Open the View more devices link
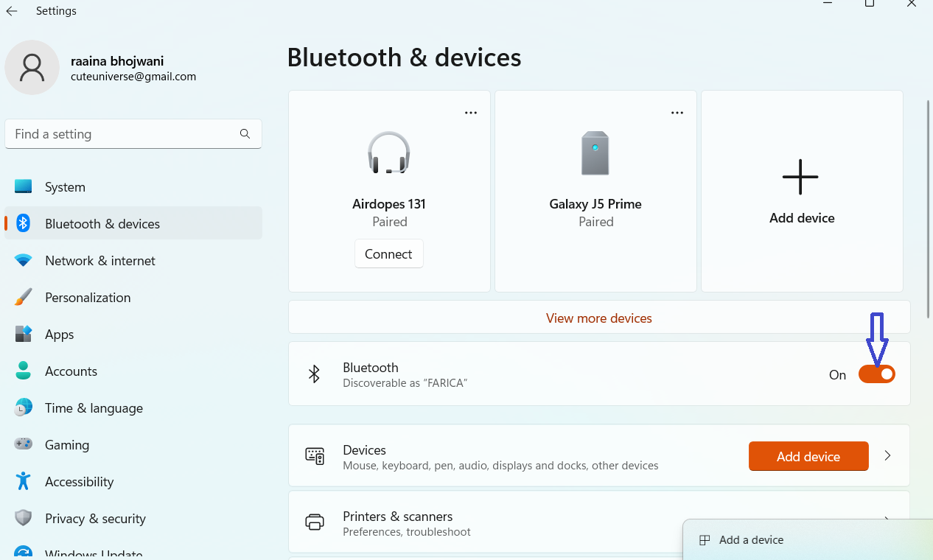The width and height of the screenshot is (933, 560). click(598, 318)
